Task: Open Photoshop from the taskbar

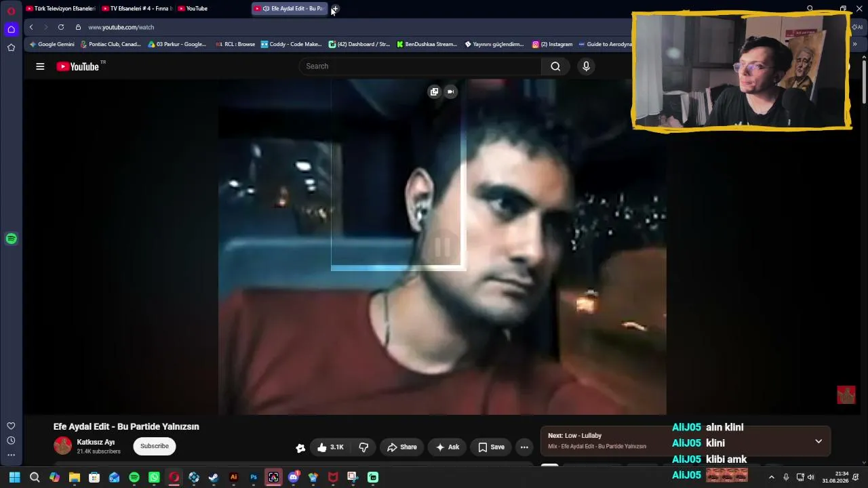Action: (254, 477)
